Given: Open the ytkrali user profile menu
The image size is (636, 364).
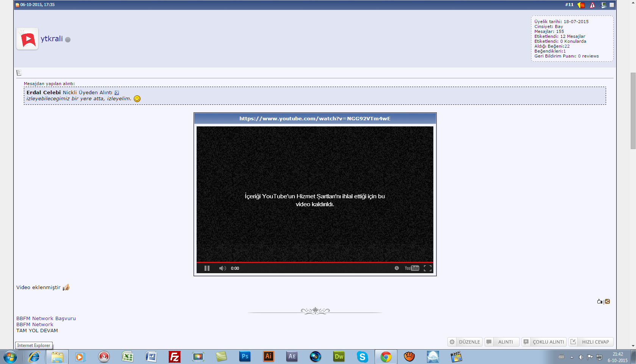Looking at the screenshot, I should pyautogui.click(x=52, y=39).
